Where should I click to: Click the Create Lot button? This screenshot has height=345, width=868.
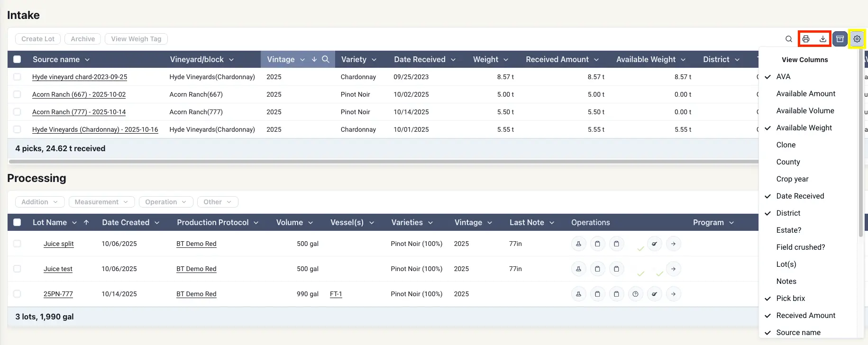pos(38,39)
